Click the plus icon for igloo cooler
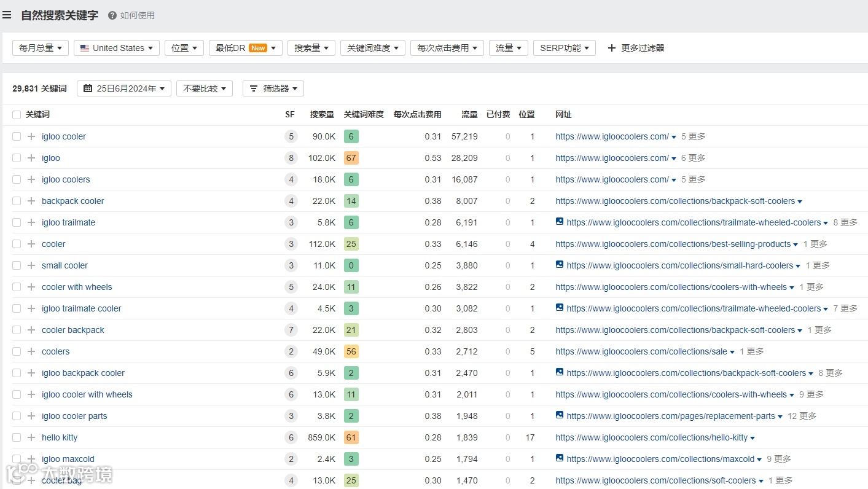 [31, 136]
